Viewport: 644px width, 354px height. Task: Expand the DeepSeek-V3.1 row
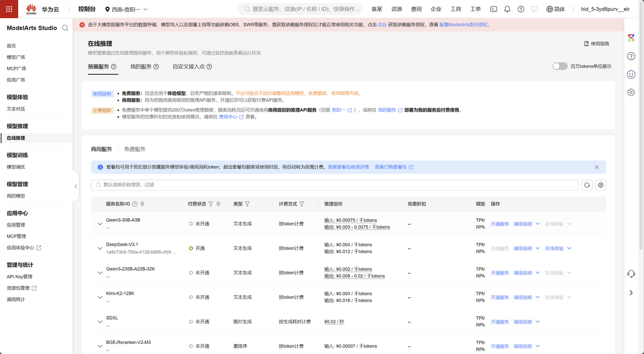pyautogui.click(x=100, y=248)
